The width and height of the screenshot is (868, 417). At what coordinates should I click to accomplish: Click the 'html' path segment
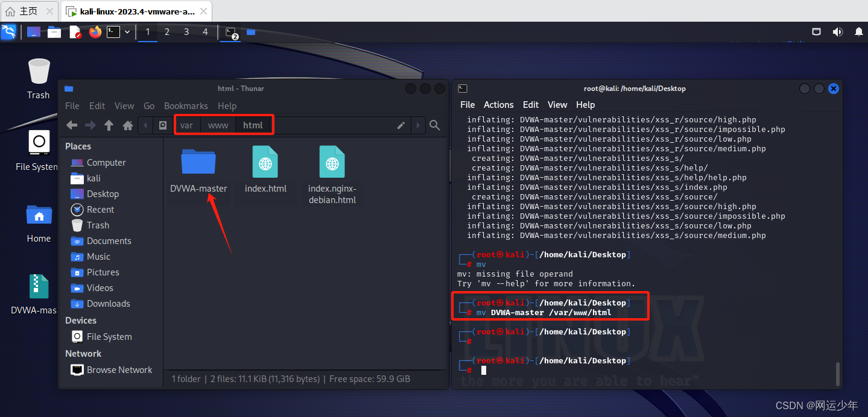coord(253,125)
